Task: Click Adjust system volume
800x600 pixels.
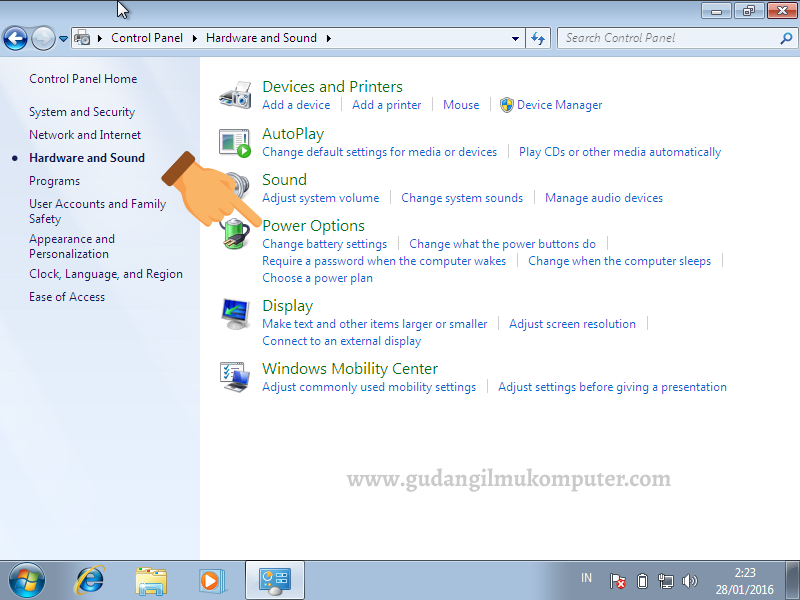Action: pos(320,198)
